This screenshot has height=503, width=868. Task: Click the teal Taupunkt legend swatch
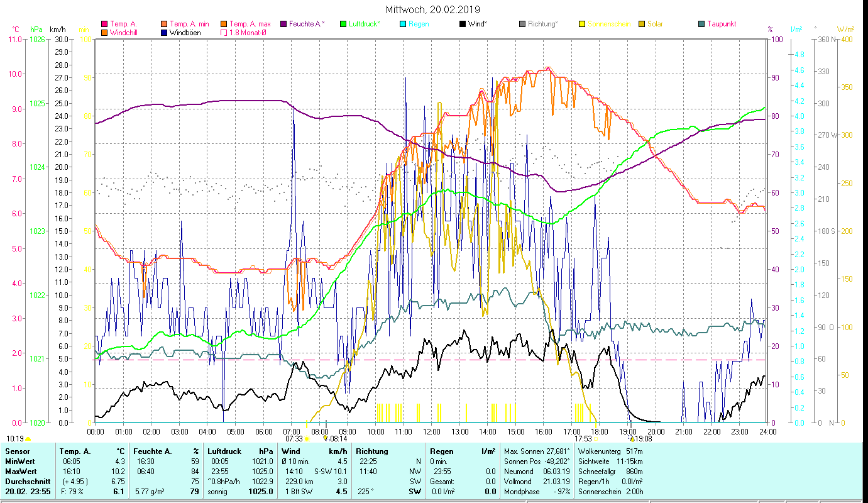click(x=701, y=24)
